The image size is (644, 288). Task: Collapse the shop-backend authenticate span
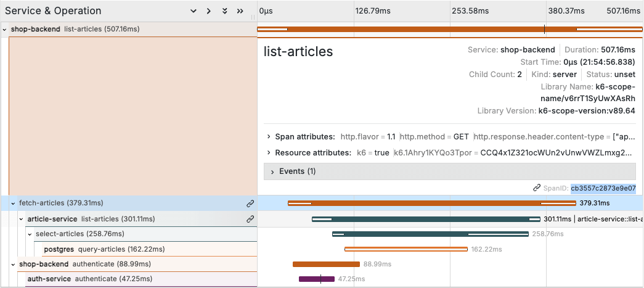pyautogui.click(x=13, y=264)
